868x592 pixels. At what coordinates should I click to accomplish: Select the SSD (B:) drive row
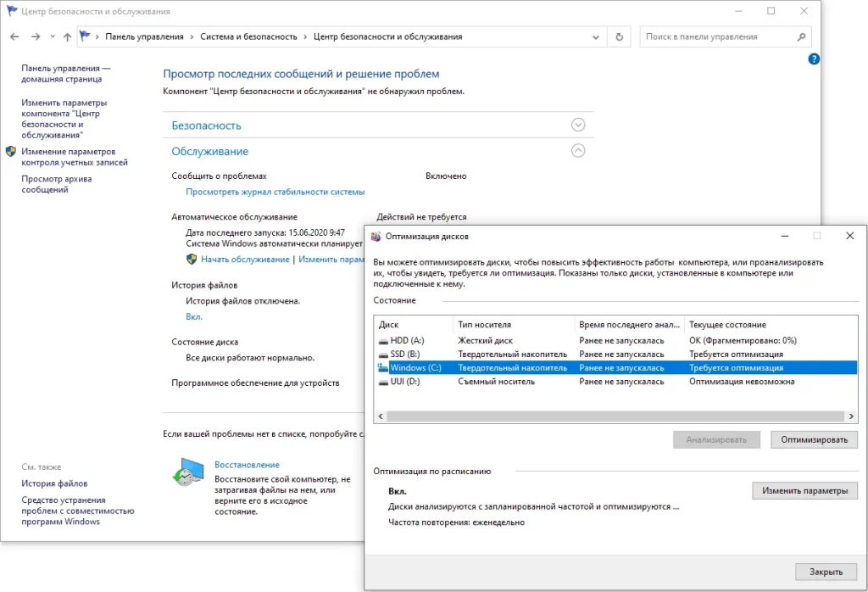point(615,354)
